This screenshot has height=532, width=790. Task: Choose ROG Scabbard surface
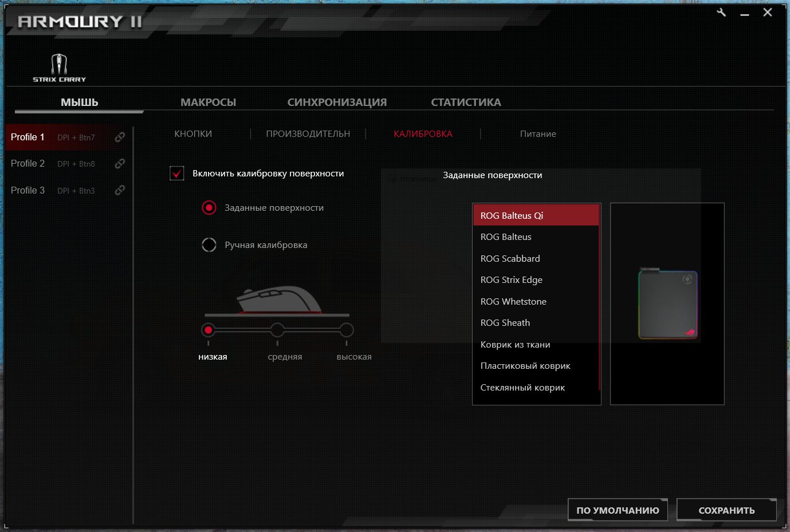point(536,258)
